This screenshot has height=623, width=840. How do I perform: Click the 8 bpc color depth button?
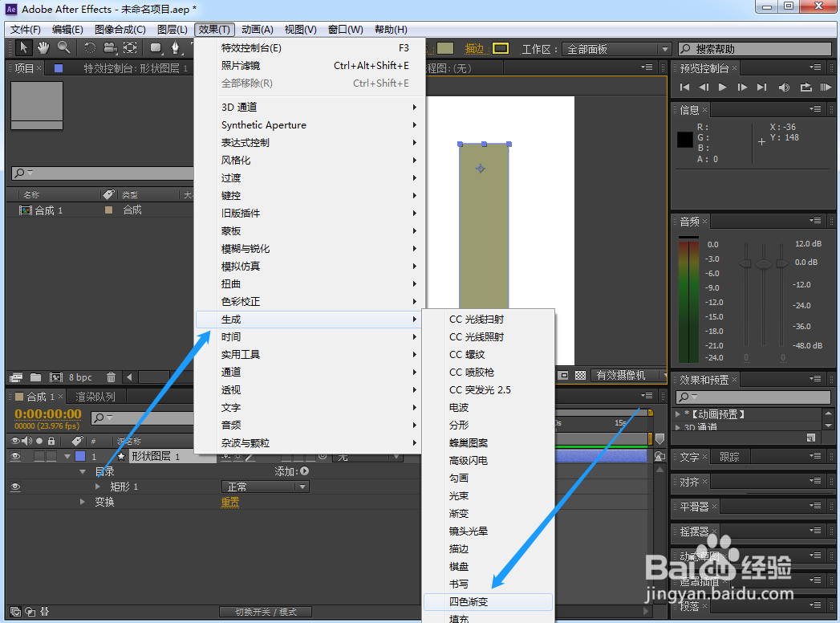pyautogui.click(x=80, y=377)
